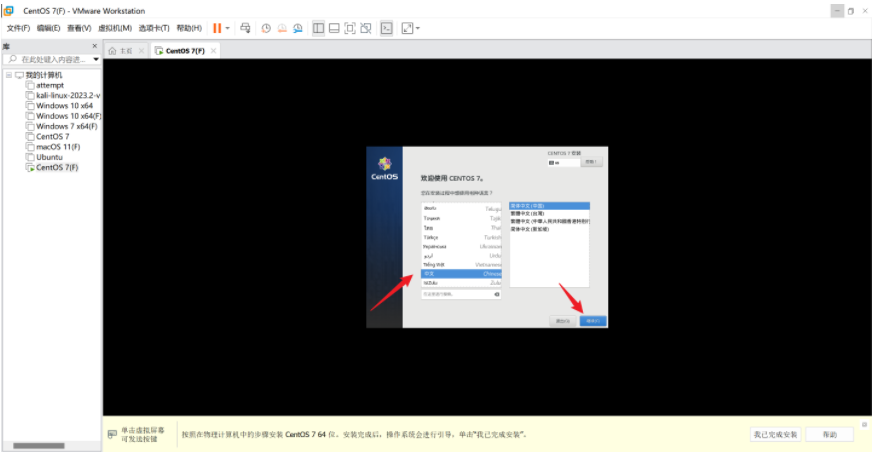
Task: Select 繁體中文 (台灣) locale
Action: 549,214
